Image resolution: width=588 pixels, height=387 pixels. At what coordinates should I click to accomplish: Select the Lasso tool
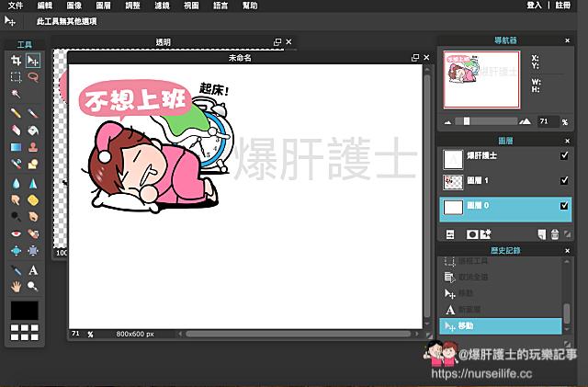click(x=33, y=77)
